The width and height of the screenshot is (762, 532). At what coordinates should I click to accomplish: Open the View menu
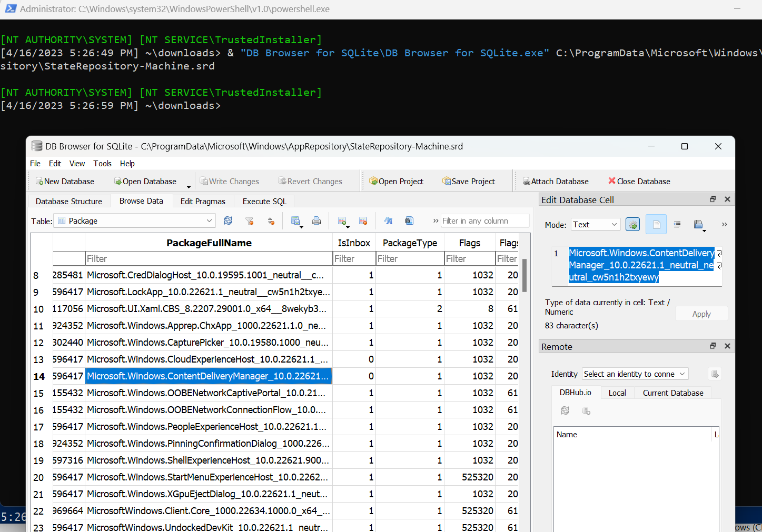(77, 164)
